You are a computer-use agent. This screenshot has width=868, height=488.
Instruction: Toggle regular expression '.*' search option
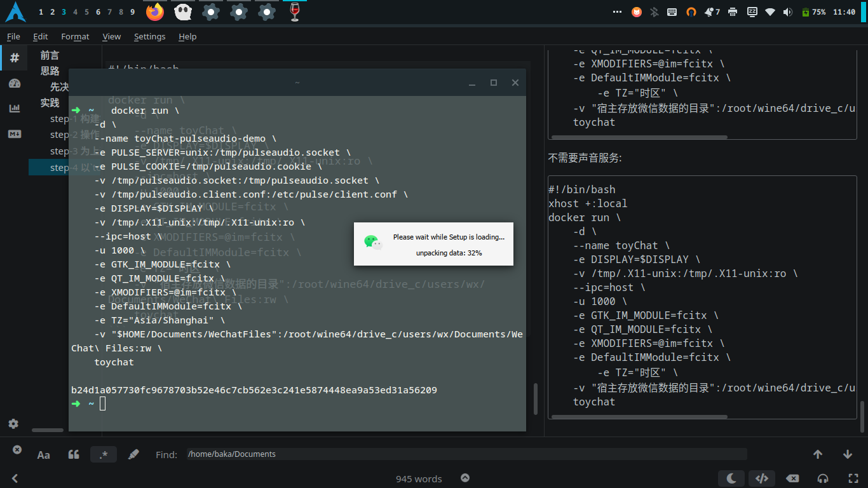104,454
